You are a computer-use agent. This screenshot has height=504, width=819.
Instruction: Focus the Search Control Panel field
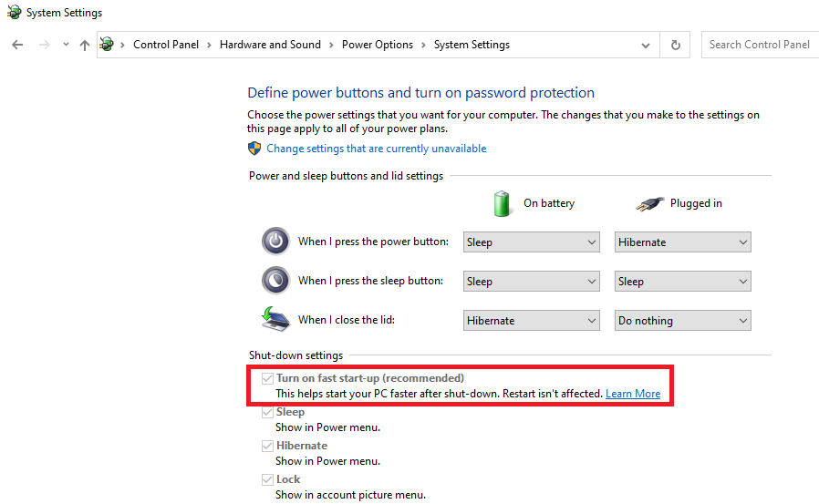click(759, 45)
